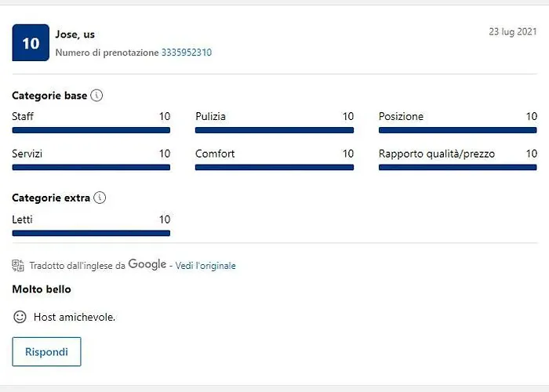Click the info icon beside Categorie base
The width and height of the screenshot is (549, 392).
click(x=97, y=96)
